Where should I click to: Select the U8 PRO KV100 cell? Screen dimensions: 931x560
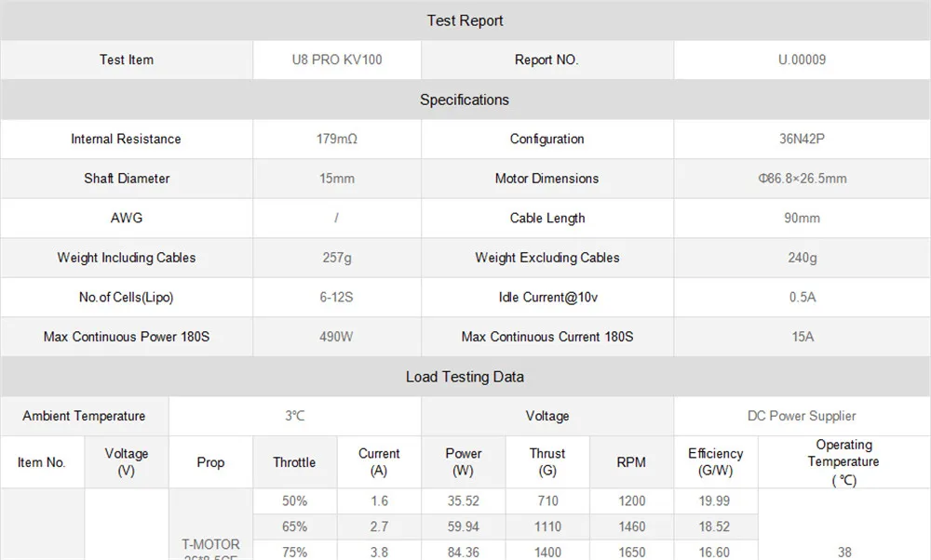[337, 60]
